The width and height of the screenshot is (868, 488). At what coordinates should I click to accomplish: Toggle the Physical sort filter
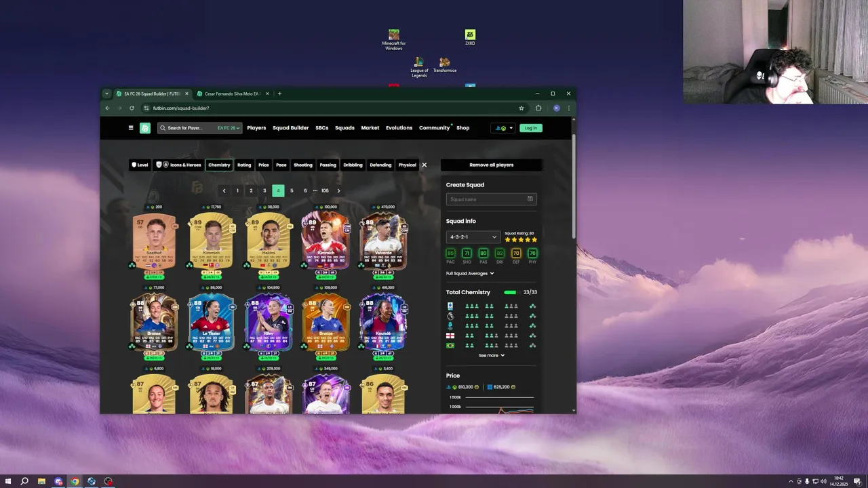(x=408, y=165)
